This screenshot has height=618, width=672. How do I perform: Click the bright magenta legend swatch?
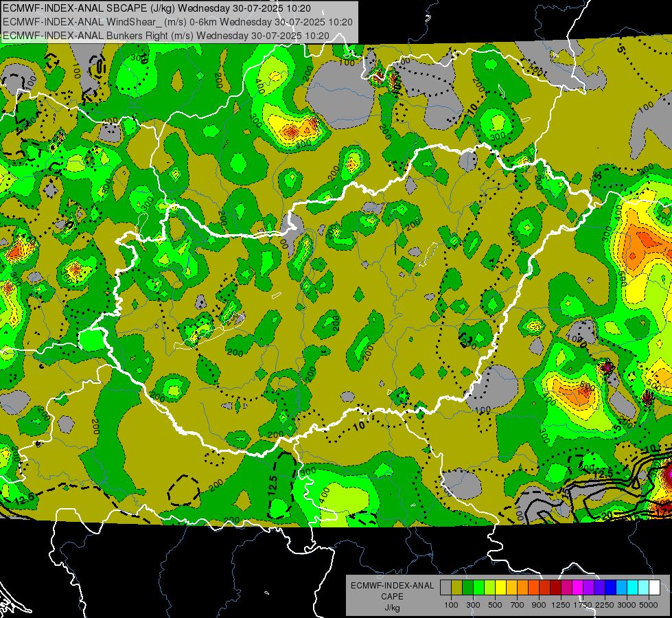pos(578,587)
